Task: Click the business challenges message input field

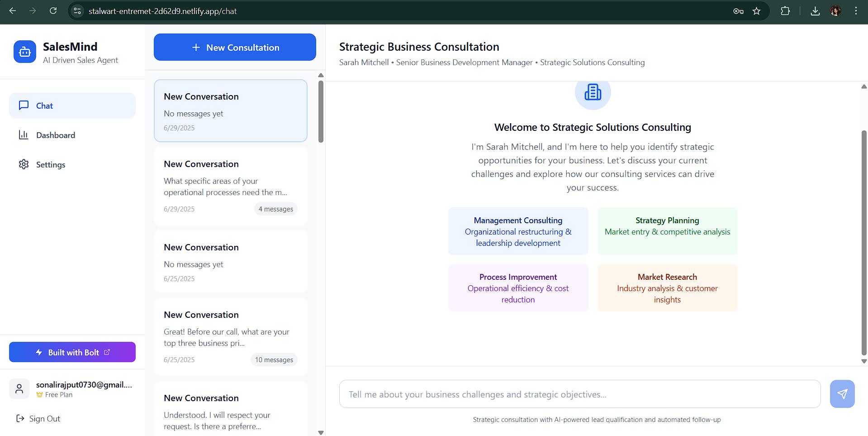Action: click(579, 394)
